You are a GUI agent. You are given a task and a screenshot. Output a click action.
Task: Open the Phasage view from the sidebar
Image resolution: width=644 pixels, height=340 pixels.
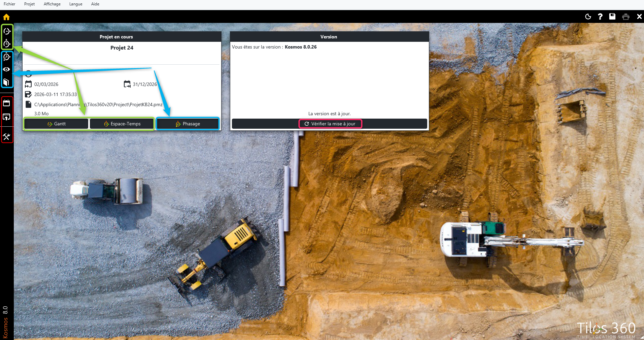tap(7, 57)
